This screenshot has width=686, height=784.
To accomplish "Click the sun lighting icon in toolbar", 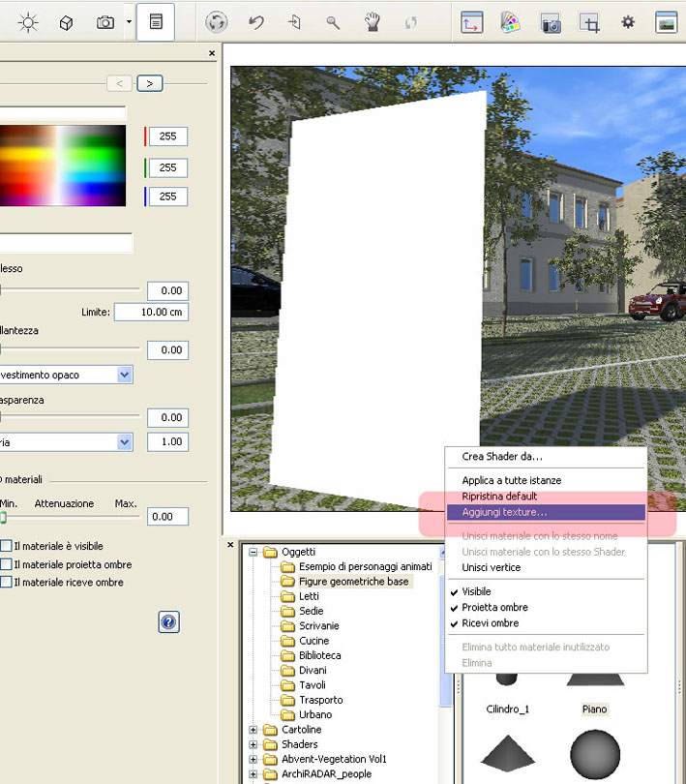I will tap(28, 22).
